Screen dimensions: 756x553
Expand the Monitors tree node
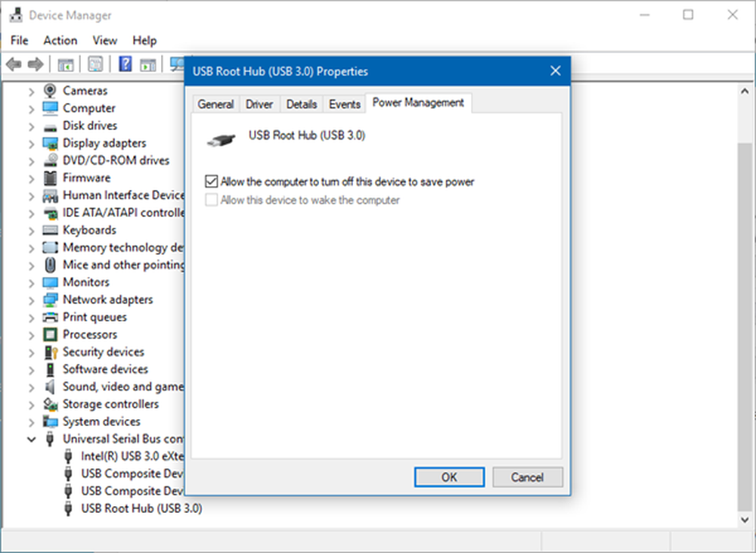31,282
